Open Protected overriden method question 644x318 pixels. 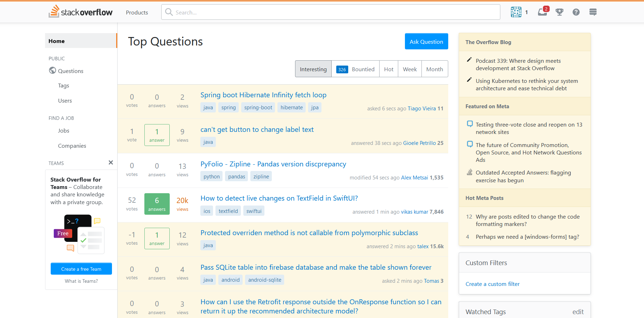pos(309,233)
